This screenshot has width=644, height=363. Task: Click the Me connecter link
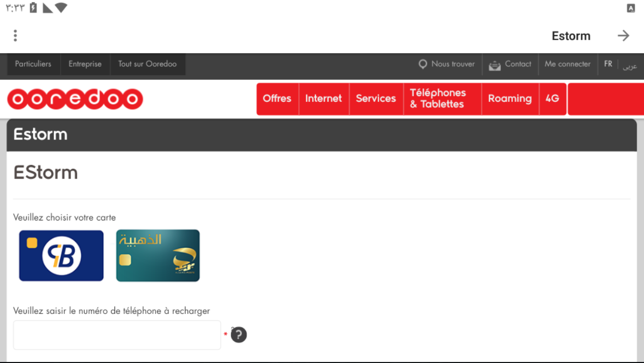(x=568, y=64)
